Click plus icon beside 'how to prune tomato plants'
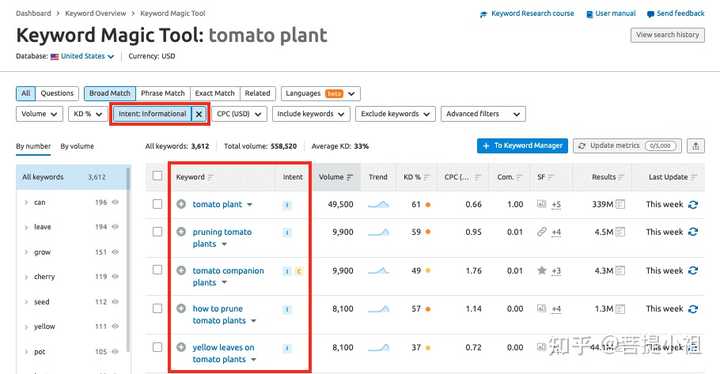 tap(181, 308)
